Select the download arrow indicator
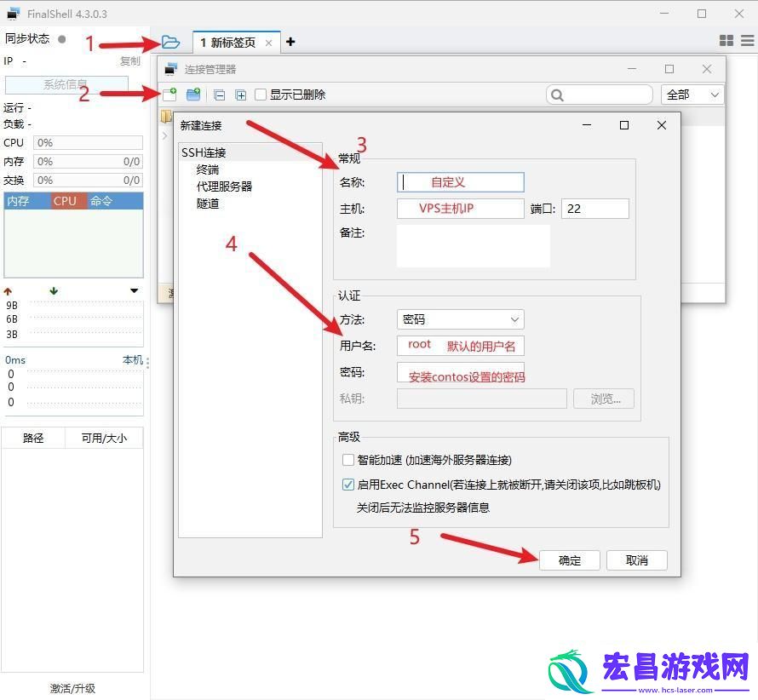Viewport: 758px width, 700px height. click(54, 291)
